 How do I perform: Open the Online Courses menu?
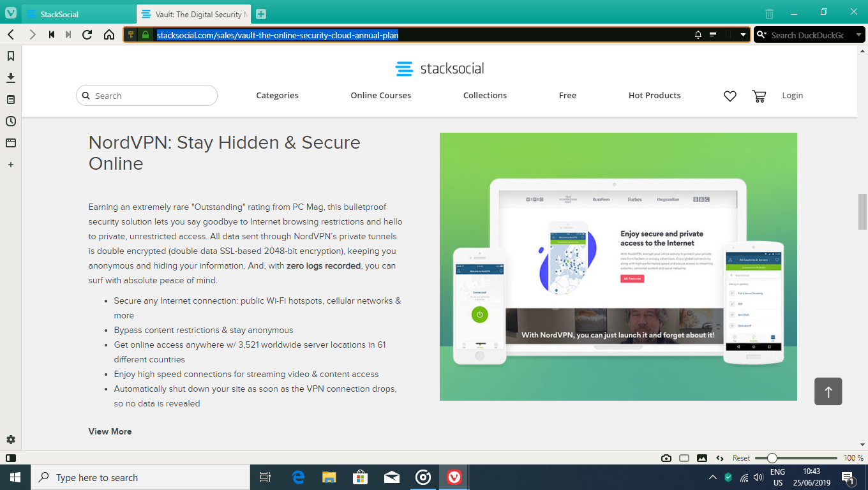click(381, 96)
